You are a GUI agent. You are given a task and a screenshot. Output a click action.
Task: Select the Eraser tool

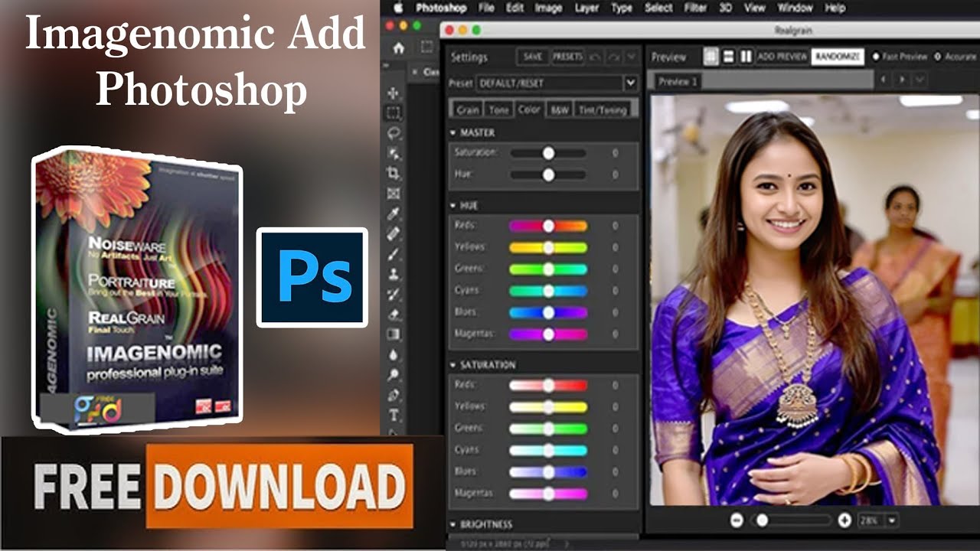394,314
